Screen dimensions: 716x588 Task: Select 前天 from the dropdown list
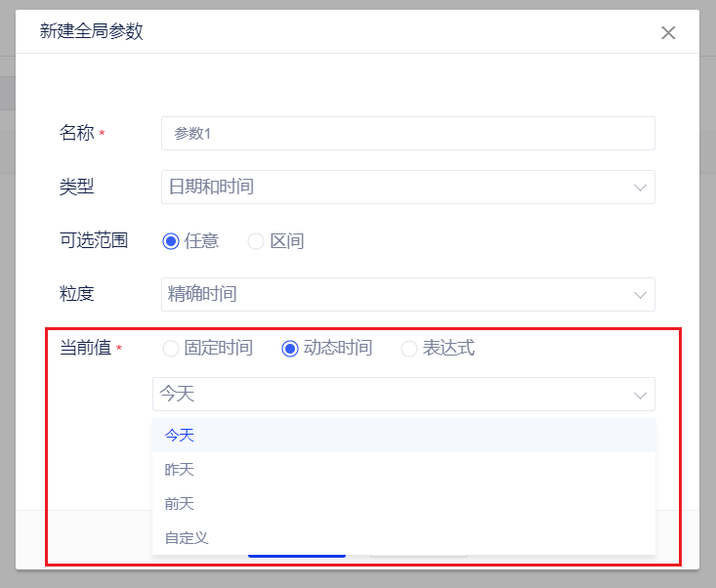180,504
